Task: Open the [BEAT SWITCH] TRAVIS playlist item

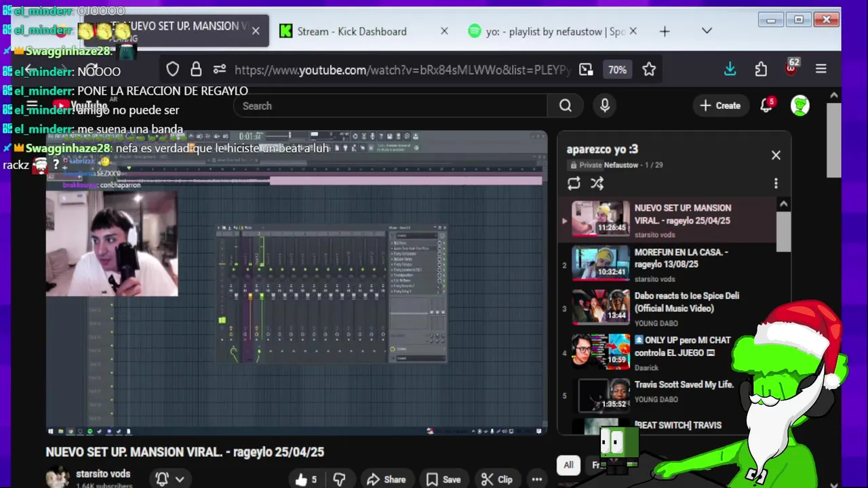Action: pos(667,426)
